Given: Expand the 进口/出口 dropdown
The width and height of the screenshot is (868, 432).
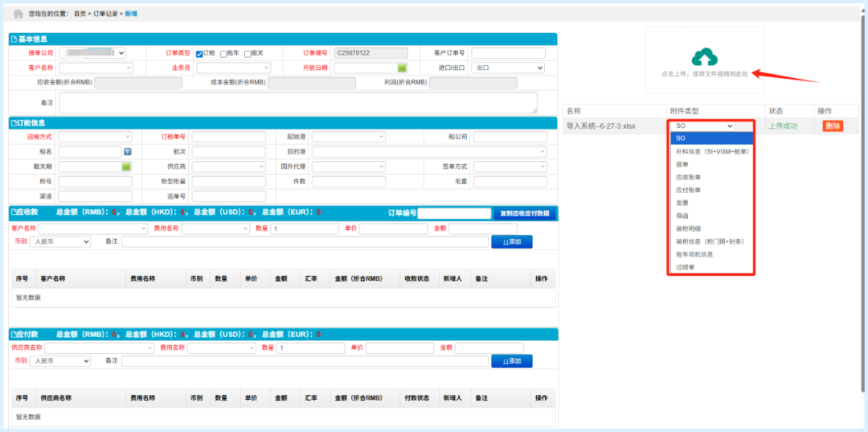Looking at the screenshot, I should (508, 68).
